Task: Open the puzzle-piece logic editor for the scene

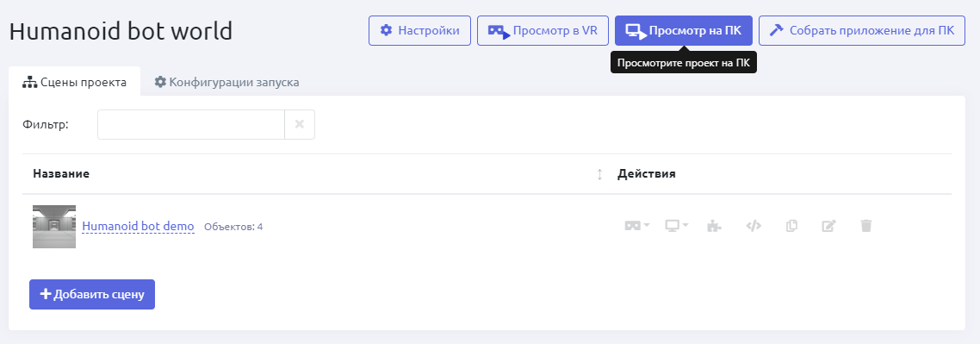Action: [713, 226]
